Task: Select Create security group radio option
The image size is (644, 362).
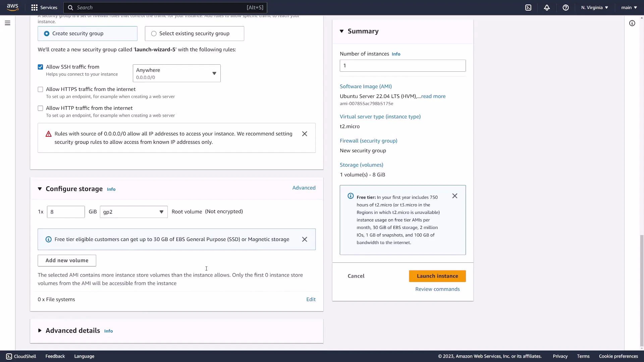Action: (47, 33)
